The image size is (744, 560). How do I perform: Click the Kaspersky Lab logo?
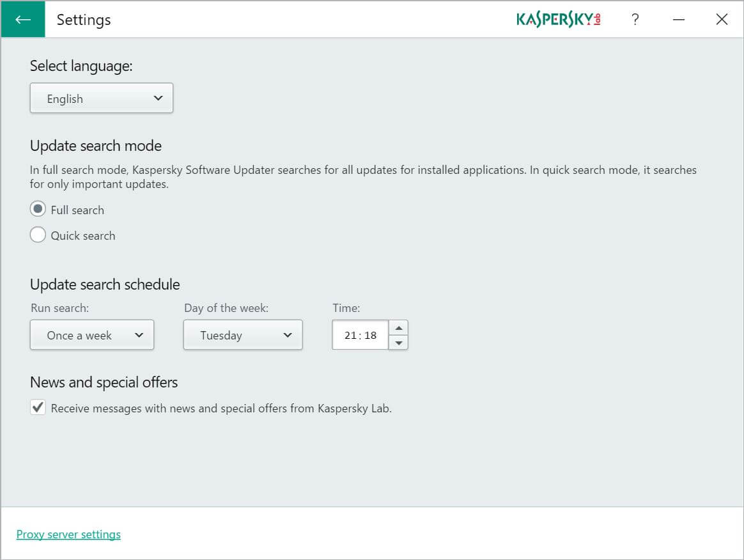point(559,19)
